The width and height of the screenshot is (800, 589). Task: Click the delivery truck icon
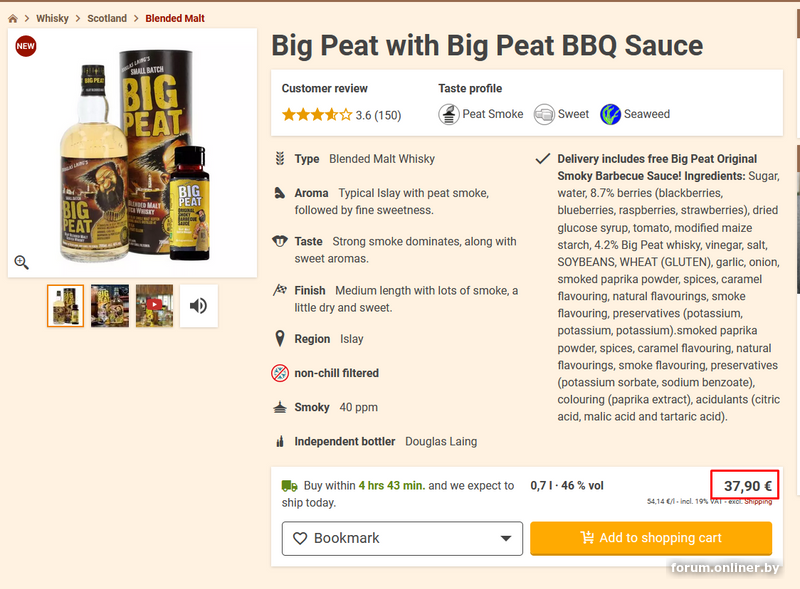click(x=290, y=486)
